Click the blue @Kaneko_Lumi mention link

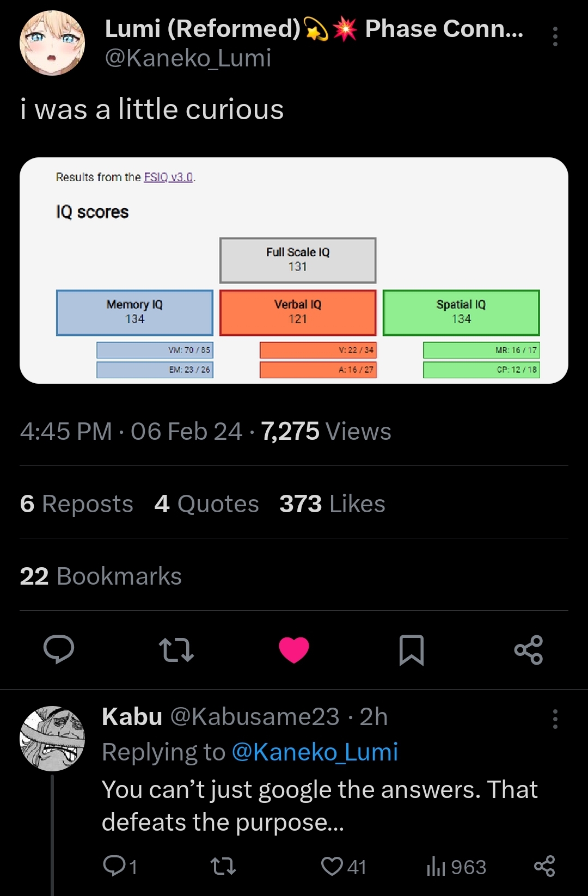[x=315, y=752]
